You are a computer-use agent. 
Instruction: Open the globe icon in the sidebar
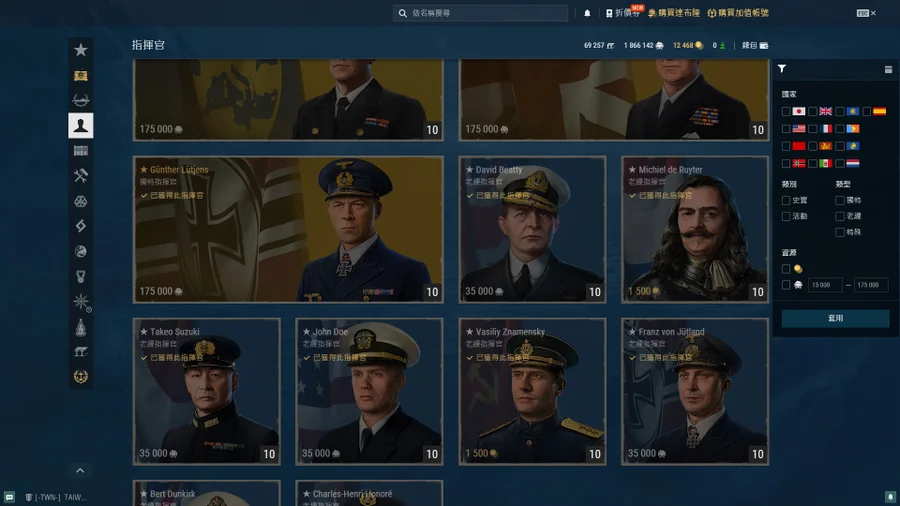[81, 251]
